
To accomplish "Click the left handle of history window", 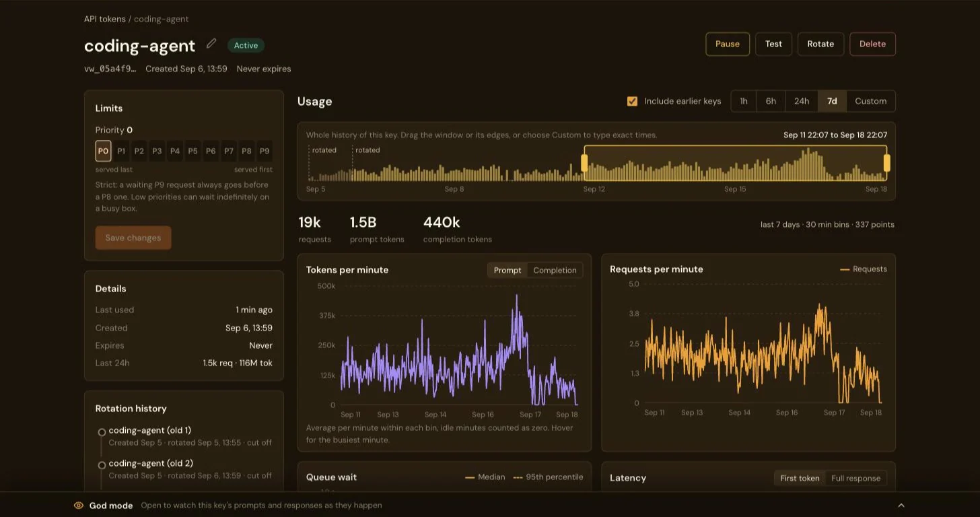I will pyautogui.click(x=584, y=163).
